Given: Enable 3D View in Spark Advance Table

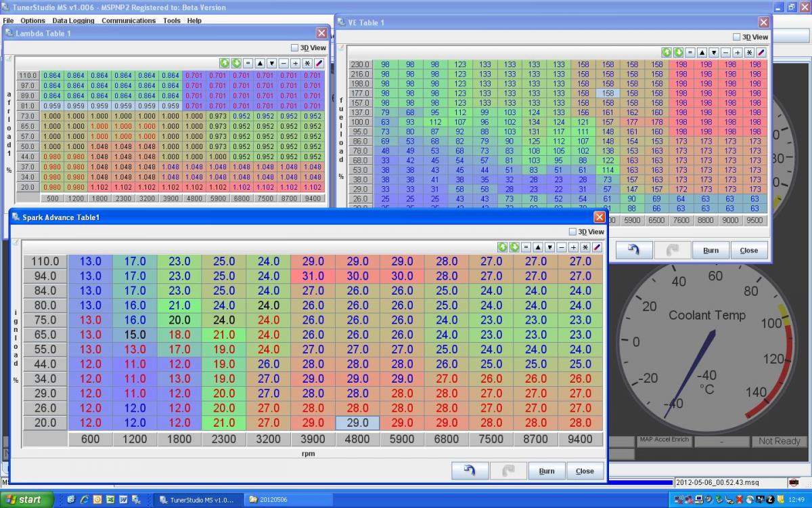Looking at the screenshot, I should click(x=572, y=232).
